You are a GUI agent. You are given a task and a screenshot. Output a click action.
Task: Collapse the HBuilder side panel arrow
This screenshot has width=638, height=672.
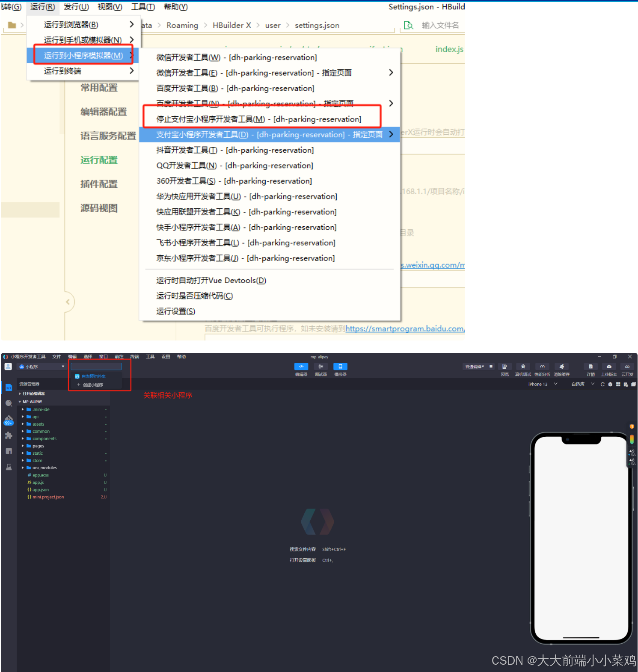coord(68,302)
